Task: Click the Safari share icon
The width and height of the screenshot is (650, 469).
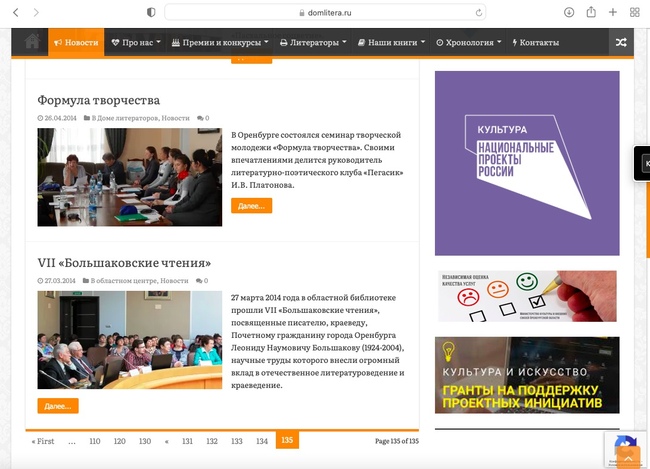Action: [x=591, y=12]
